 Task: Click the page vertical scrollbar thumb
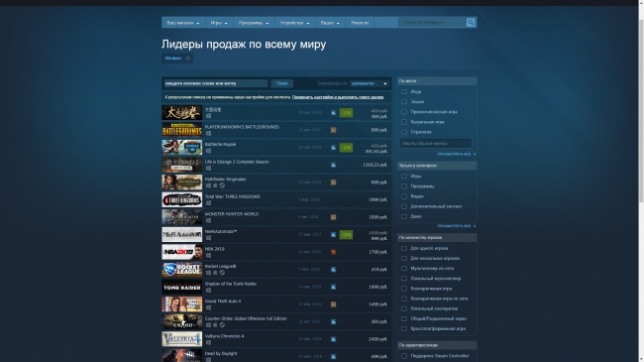pyautogui.click(x=641, y=110)
